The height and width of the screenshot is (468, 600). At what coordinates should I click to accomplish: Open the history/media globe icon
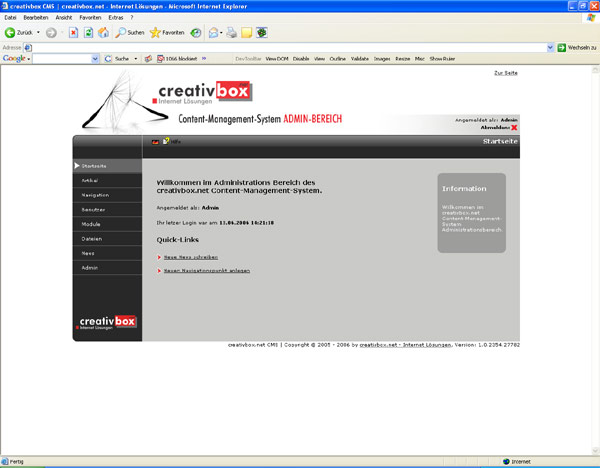[196, 33]
